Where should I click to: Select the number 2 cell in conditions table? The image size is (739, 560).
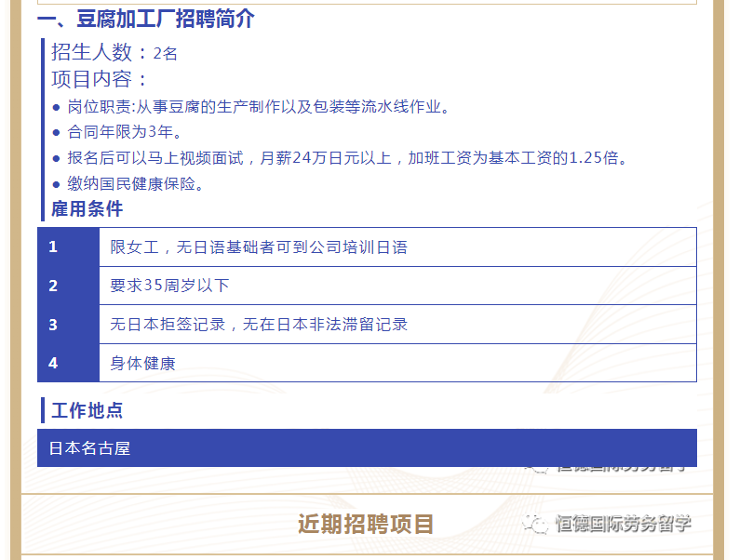tap(68, 286)
